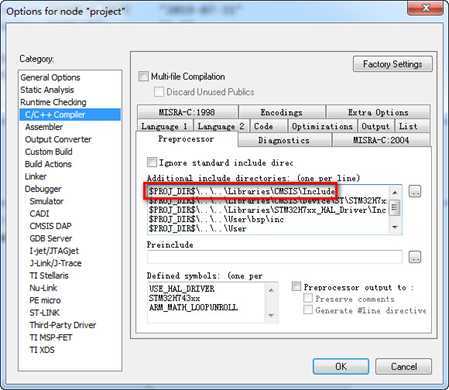Select Nu-Link option
This screenshot has height=390, width=449.
(43, 288)
